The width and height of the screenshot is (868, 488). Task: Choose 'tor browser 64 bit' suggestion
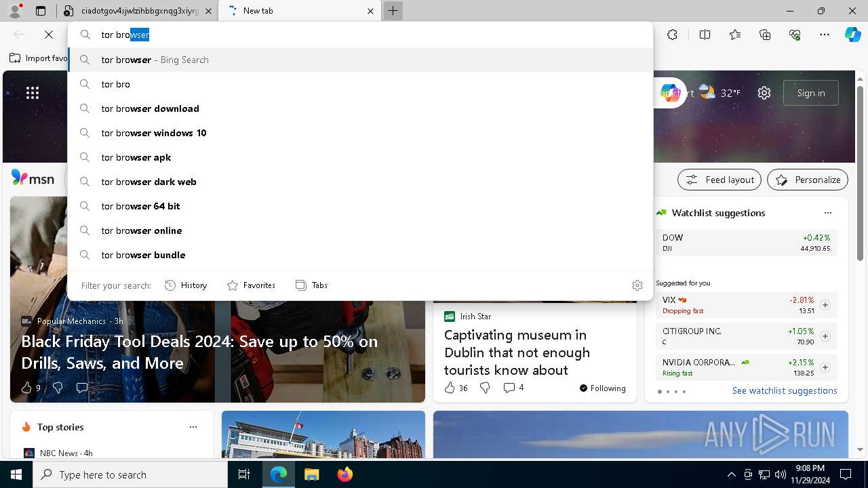[360, 206]
